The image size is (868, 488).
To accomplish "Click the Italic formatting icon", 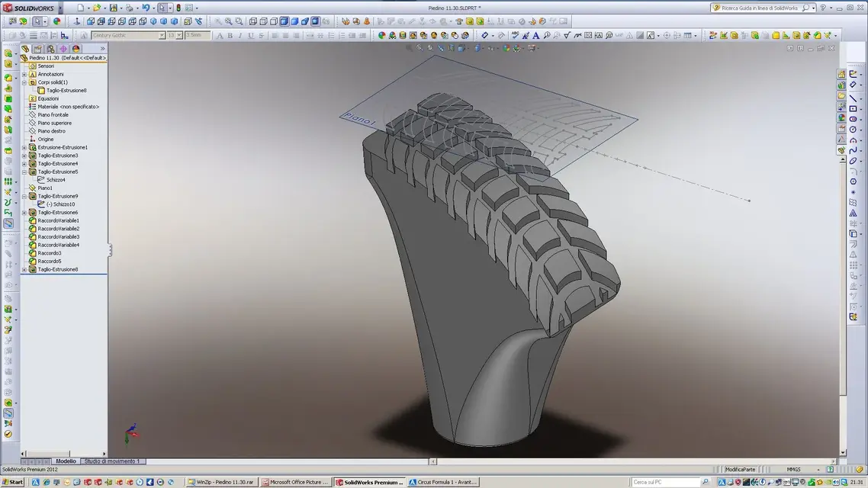I will click(240, 35).
